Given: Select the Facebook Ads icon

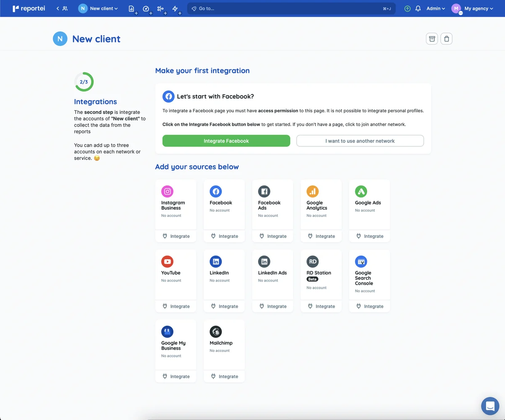Looking at the screenshot, I should tap(264, 192).
